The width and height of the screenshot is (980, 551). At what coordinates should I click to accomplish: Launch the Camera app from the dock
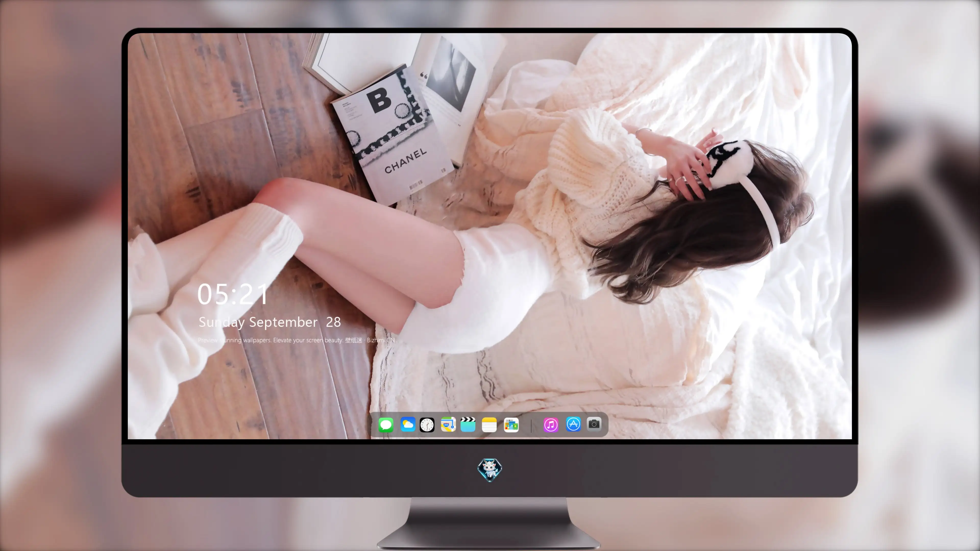tap(594, 424)
